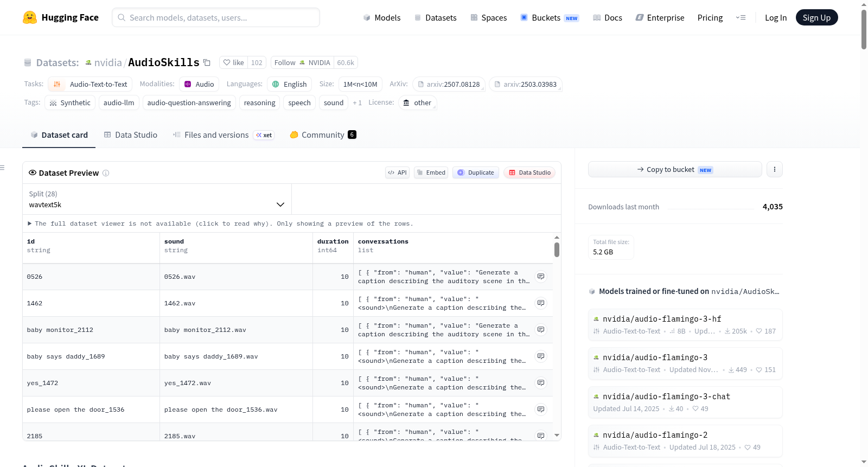
Task: Open the three-dot menu beside Copy to bucket
Action: coord(775,169)
